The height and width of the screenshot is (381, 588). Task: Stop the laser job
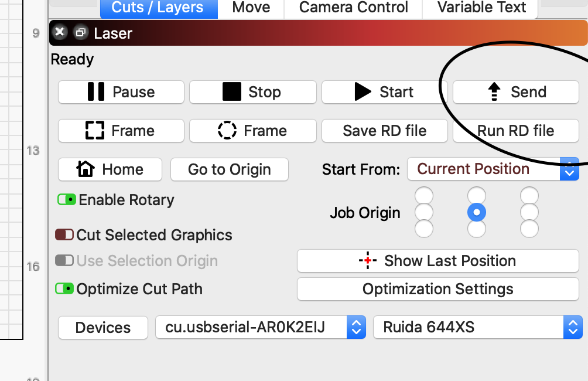[253, 92]
